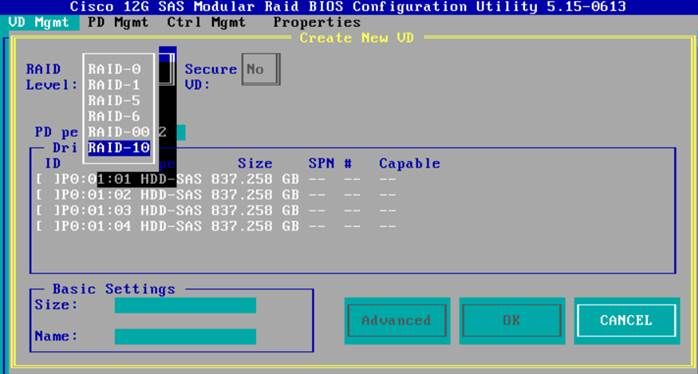Click the Size input field
This screenshot has width=698, height=374.
pos(185,305)
